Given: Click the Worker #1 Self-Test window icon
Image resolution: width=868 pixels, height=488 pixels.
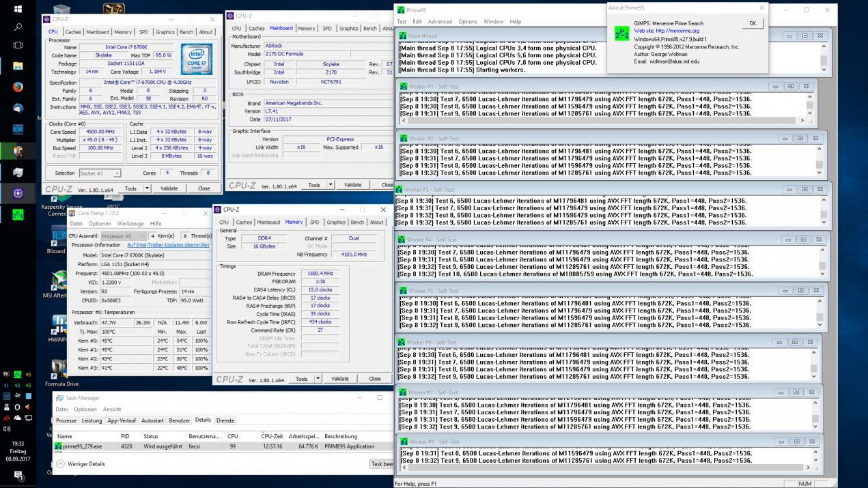Looking at the screenshot, I should [403, 87].
